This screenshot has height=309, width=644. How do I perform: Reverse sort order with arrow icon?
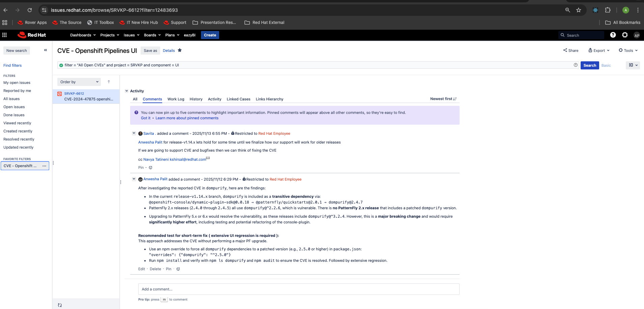pos(109,82)
